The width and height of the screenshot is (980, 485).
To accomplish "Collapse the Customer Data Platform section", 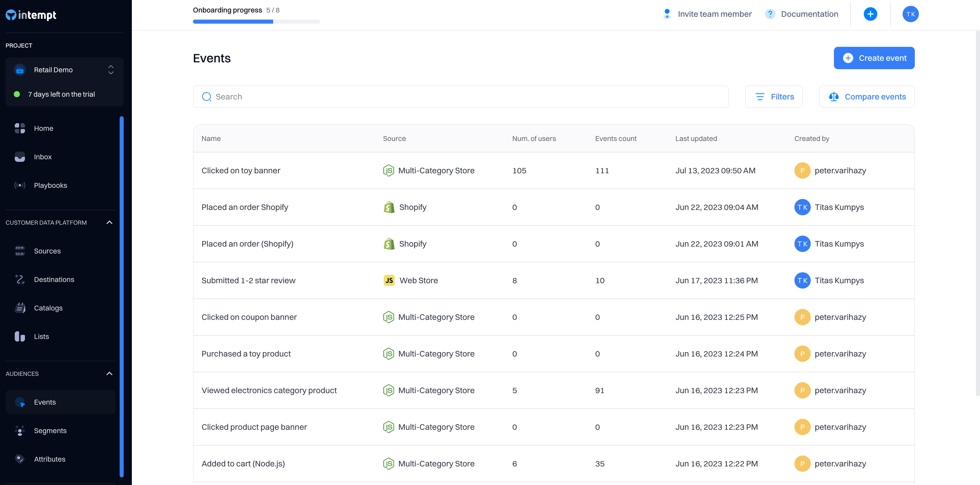I will (x=109, y=223).
